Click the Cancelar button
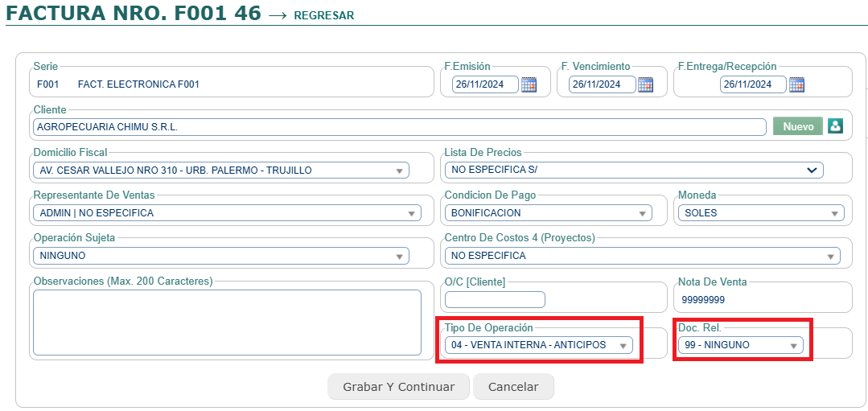Viewport: 868px width, 411px height. point(513,387)
